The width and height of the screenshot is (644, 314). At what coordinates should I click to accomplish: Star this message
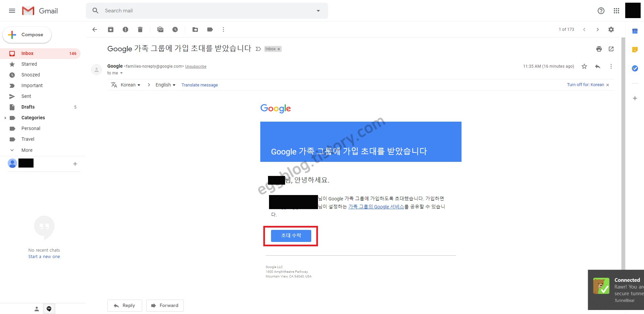coord(584,66)
